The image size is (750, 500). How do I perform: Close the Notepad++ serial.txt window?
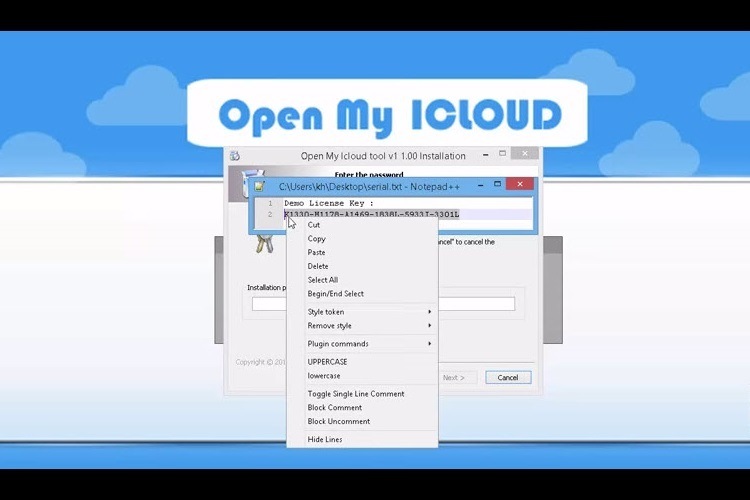point(520,184)
